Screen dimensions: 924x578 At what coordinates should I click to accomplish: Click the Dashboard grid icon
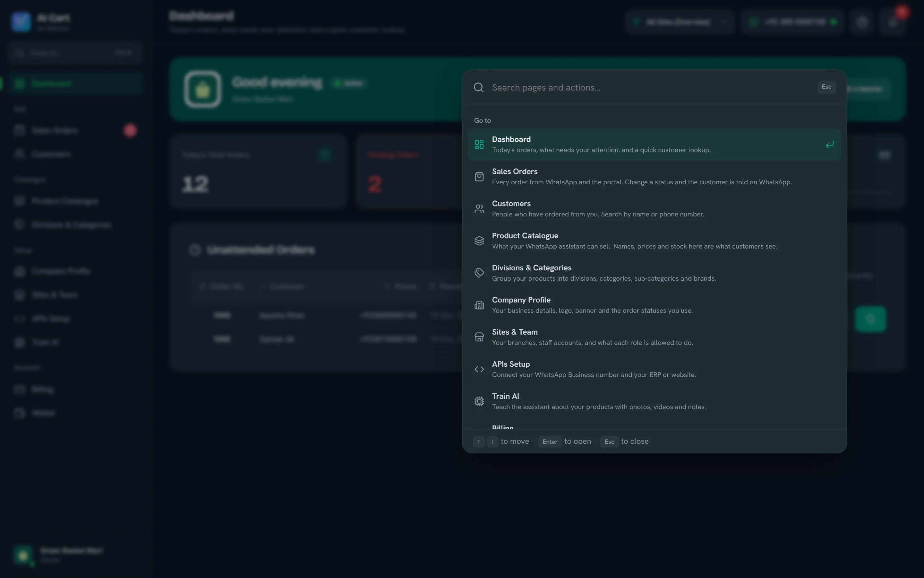coord(479,144)
